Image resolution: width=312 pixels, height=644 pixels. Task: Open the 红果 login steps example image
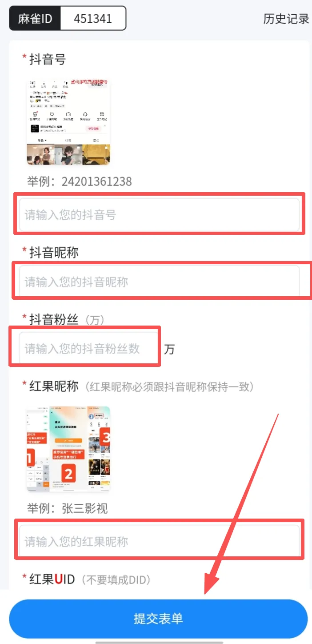68,449
